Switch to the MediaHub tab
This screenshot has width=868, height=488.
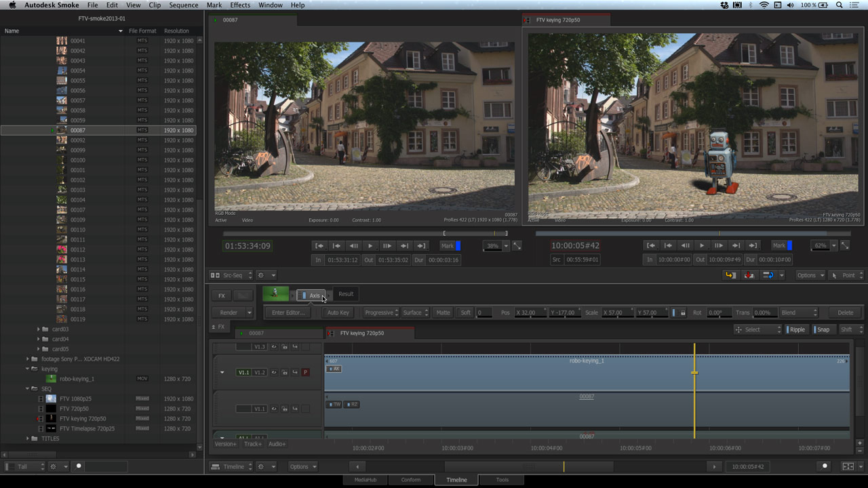[x=365, y=480]
